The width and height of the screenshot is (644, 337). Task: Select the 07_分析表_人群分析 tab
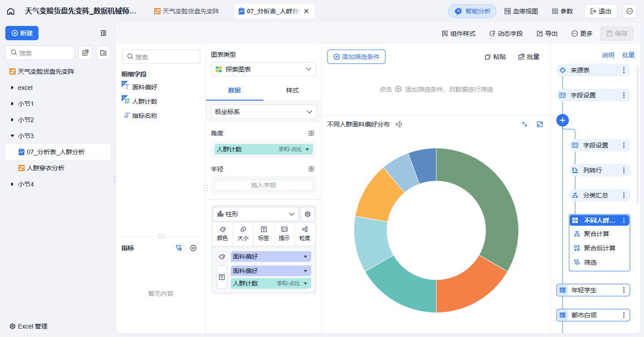[274, 11]
